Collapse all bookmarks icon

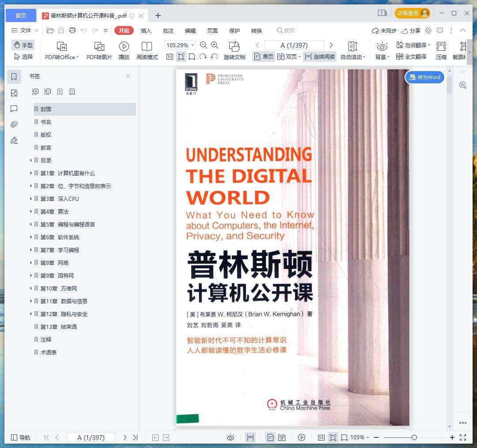coord(47,91)
